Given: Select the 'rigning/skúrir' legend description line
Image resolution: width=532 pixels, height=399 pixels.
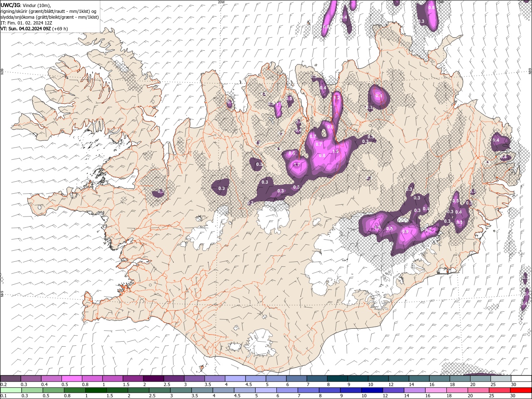Looking at the screenshot, I should [x=49, y=11].
